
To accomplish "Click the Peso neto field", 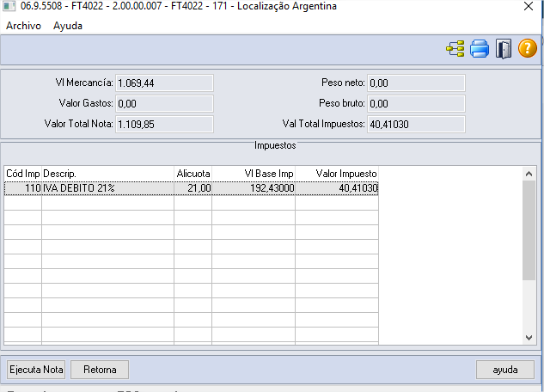I will [416, 83].
